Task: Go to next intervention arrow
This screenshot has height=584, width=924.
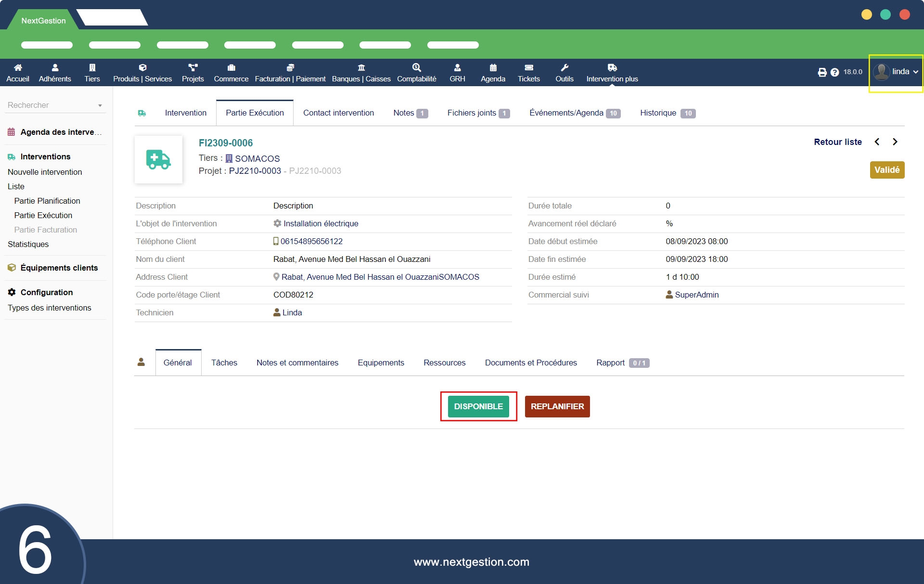Action: point(895,142)
